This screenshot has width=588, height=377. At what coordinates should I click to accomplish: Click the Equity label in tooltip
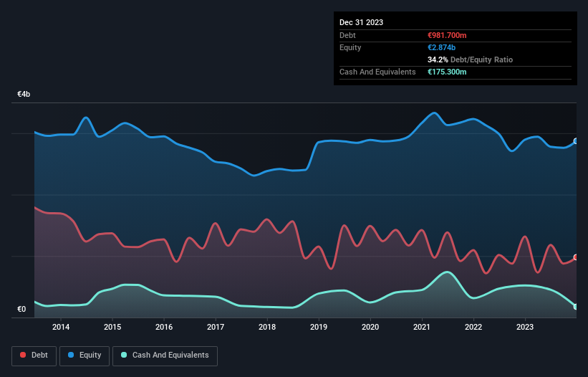(x=350, y=47)
